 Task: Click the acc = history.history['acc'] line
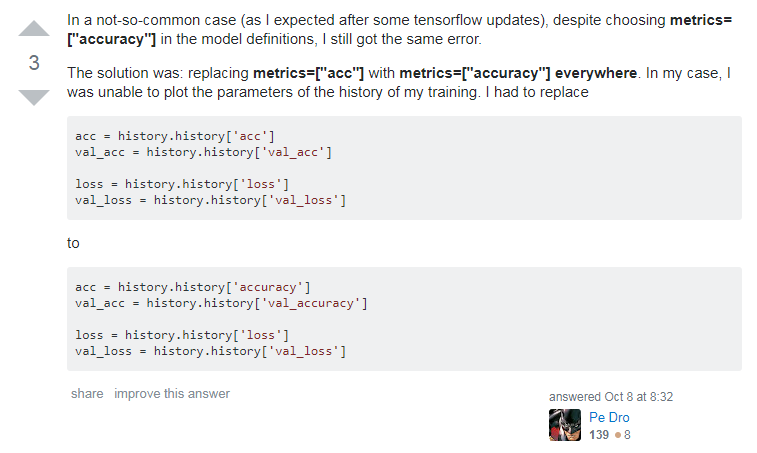pos(175,136)
